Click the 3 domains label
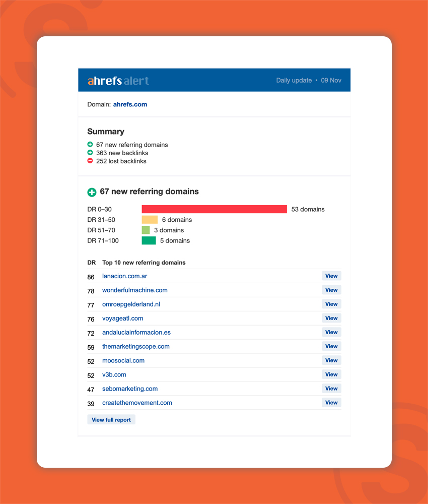 pyautogui.click(x=169, y=230)
